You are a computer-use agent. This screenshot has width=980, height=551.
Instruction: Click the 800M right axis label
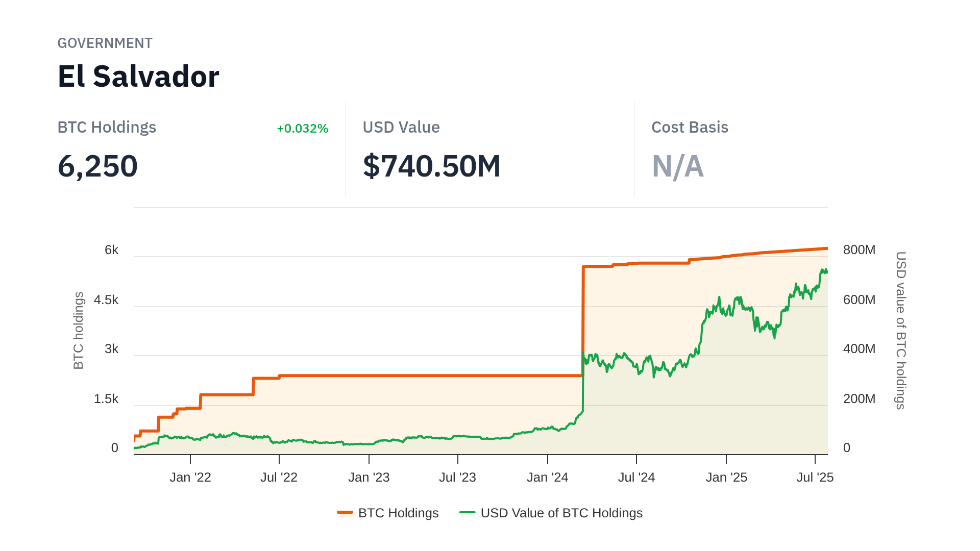coord(859,250)
